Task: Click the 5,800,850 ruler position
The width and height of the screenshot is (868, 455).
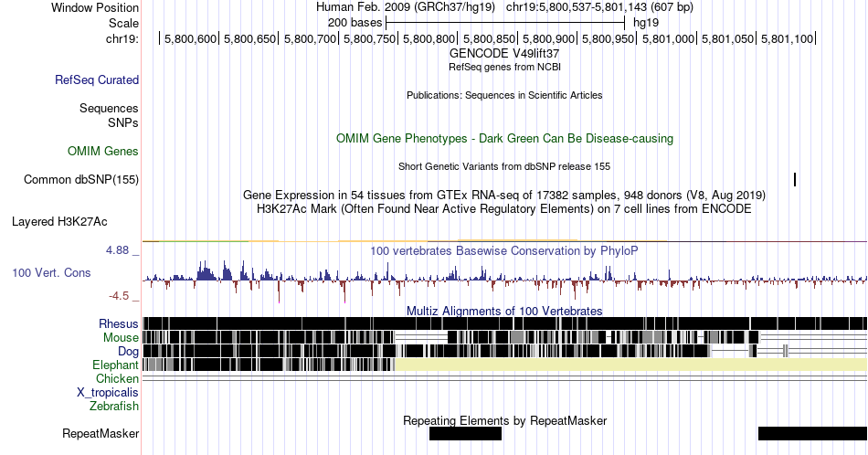Action: click(x=489, y=38)
